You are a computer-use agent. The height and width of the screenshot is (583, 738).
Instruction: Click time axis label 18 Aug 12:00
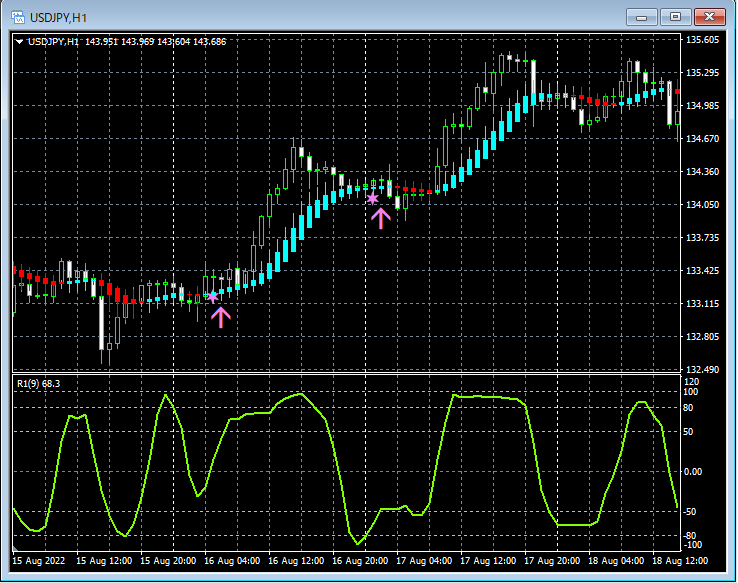(680, 561)
